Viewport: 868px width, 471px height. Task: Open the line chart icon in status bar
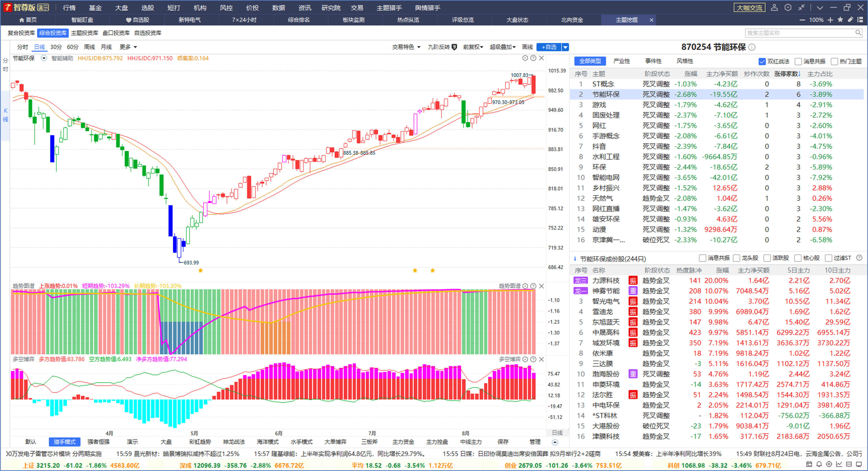coord(839,464)
